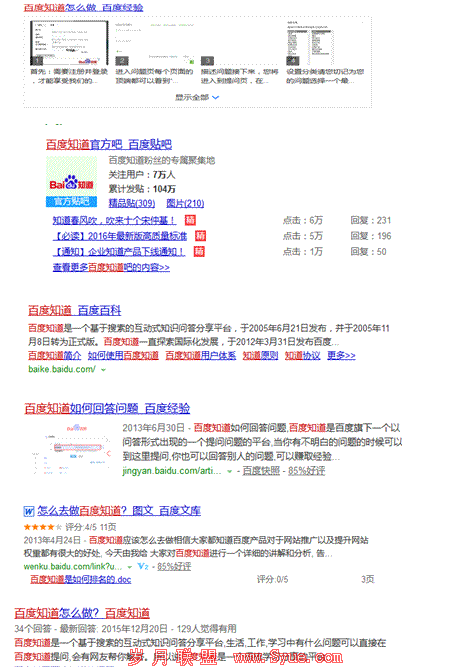Screen dimensions: 469x667
Task: Open post 知道春风吹，吹来十个宋仲基！
Action: click(x=114, y=220)
